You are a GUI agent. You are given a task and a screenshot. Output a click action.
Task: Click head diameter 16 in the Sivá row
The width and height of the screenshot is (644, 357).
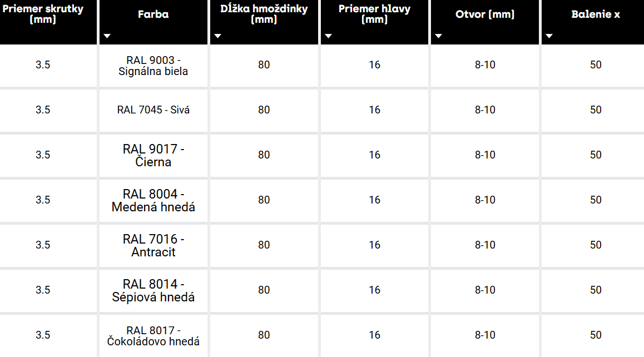point(374,110)
